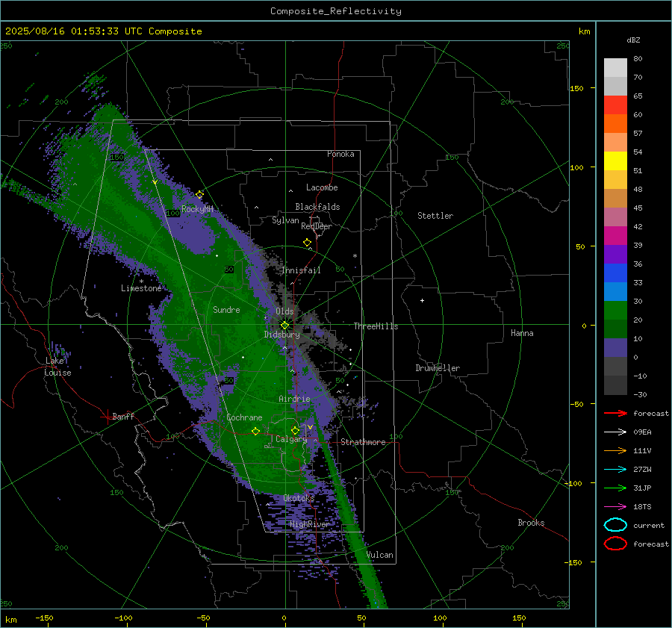Click the red forecast ellipse legend icon
Image resolution: width=672 pixels, height=628 pixels.
click(615, 544)
